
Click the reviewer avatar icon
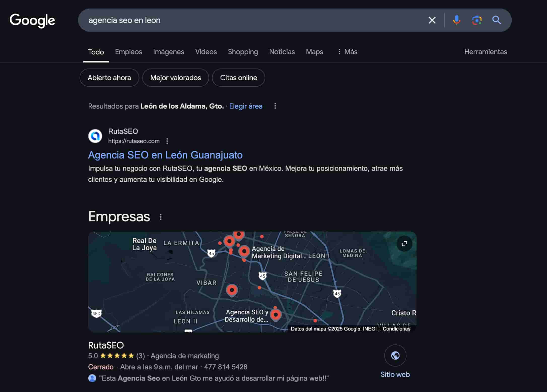coord(92,378)
